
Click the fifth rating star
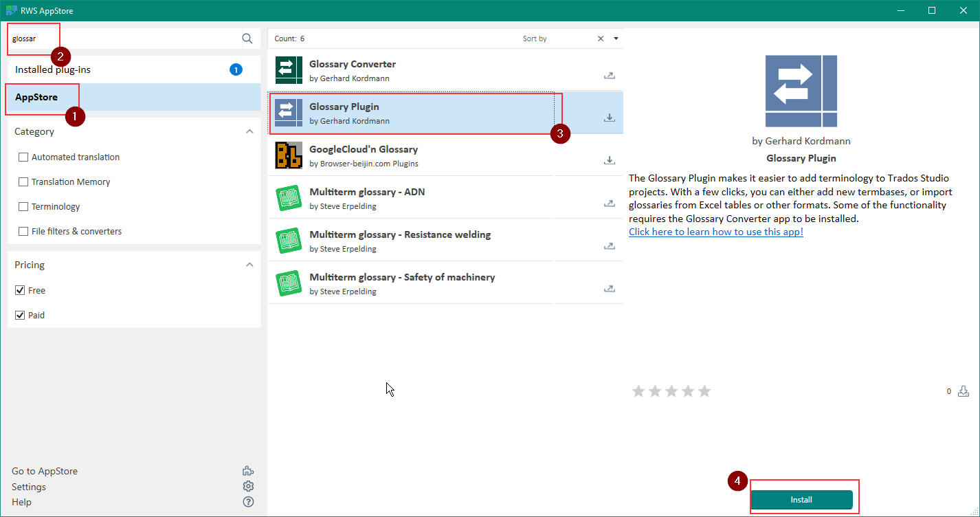[x=704, y=391]
